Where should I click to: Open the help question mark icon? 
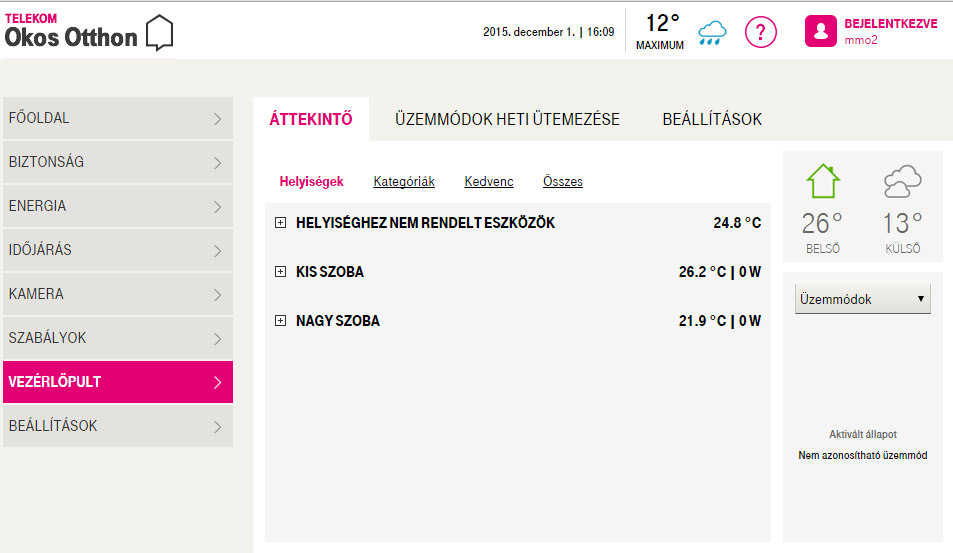[x=761, y=32]
